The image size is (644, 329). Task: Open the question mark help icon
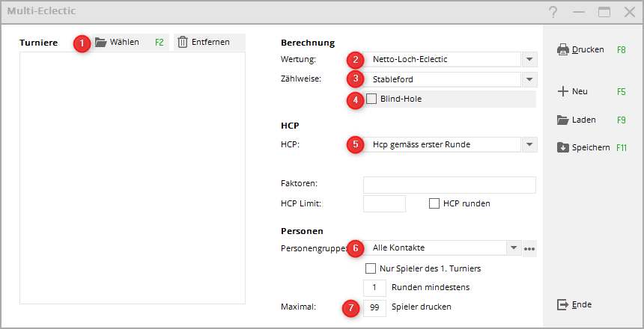pyautogui.click(x=553, y=12)
